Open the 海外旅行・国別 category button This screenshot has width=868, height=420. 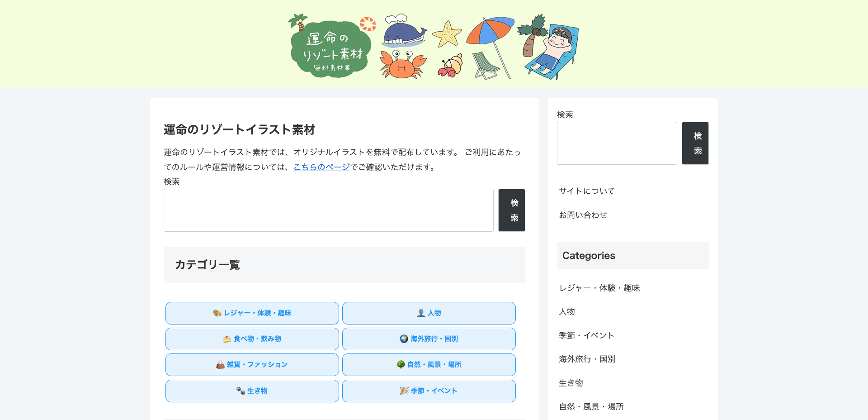[x=429, y=339]
